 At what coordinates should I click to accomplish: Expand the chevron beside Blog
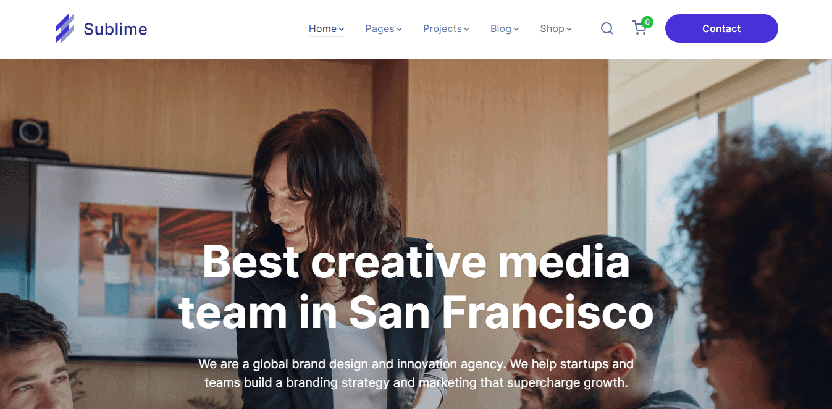pos(516,29)
